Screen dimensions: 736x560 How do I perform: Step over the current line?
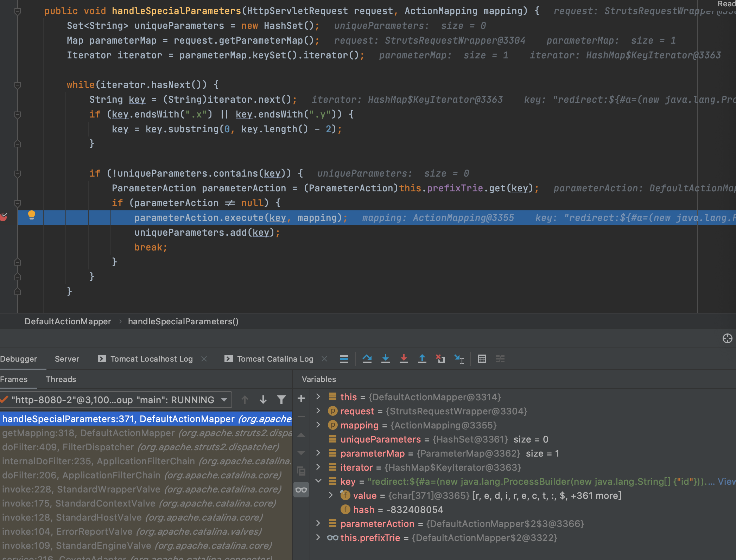[x=367, y=359]
